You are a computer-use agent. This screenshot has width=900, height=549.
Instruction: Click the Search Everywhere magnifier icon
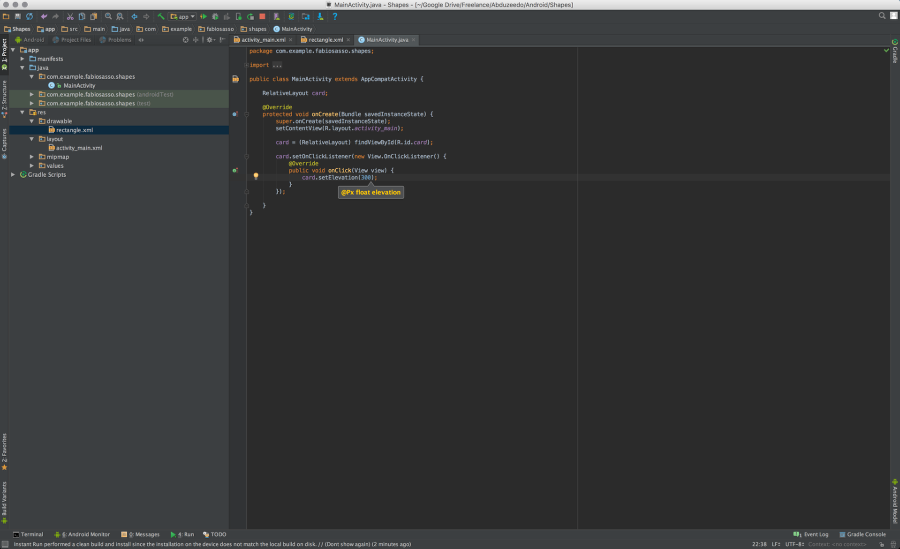coord(882,16)
